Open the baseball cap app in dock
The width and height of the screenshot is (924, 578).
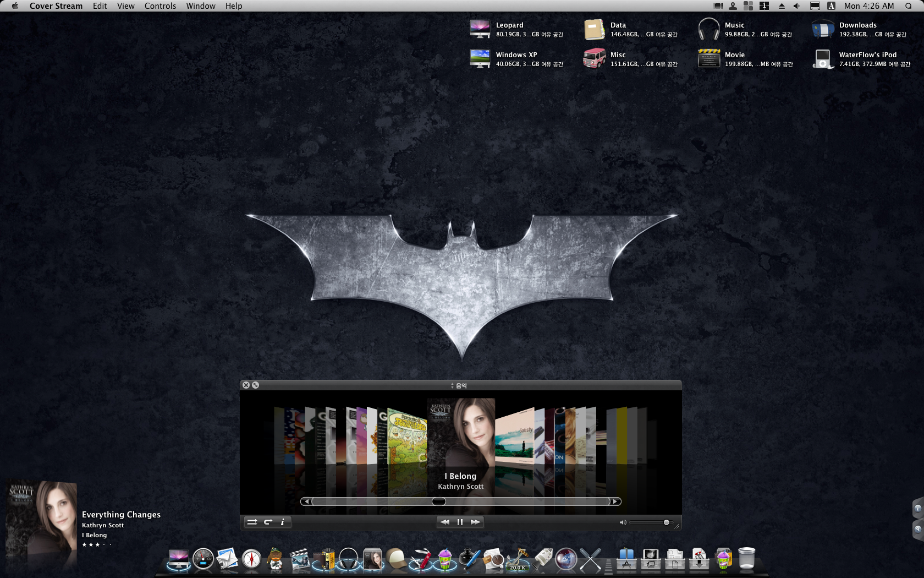tap(397, 559)
